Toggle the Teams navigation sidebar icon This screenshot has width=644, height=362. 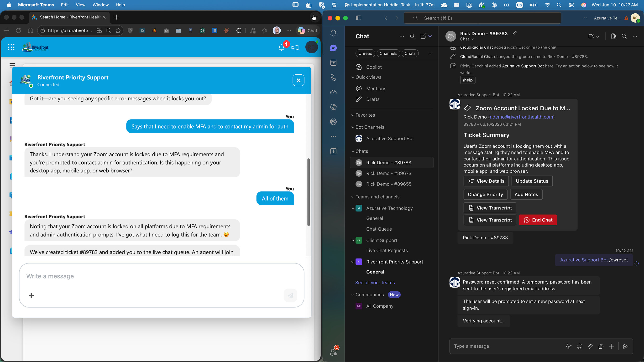click(x=358, y=18)
